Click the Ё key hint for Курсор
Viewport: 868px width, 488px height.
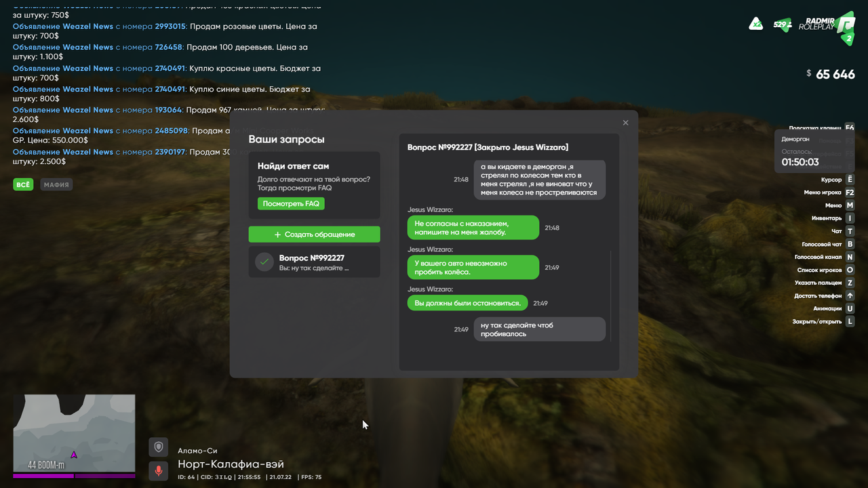click(850, 180)
